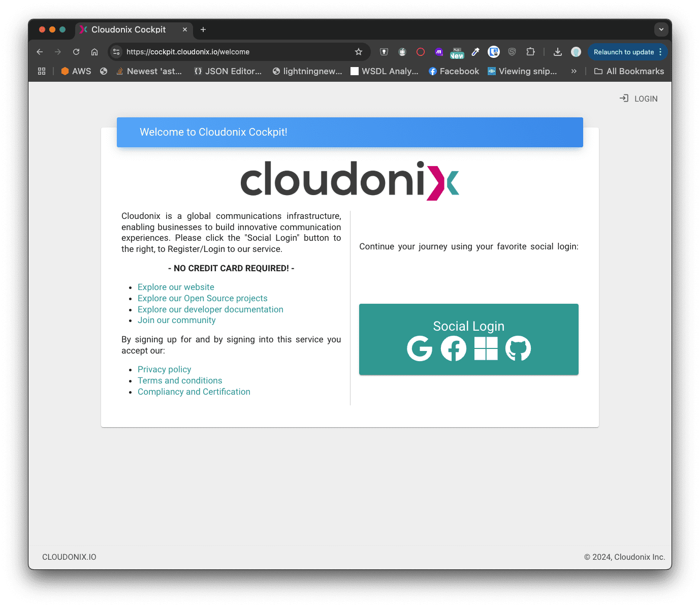Switch to the Cloudonix Cockpit tab
The height and width of the screenshot is (607, 700).
(129, 29)
